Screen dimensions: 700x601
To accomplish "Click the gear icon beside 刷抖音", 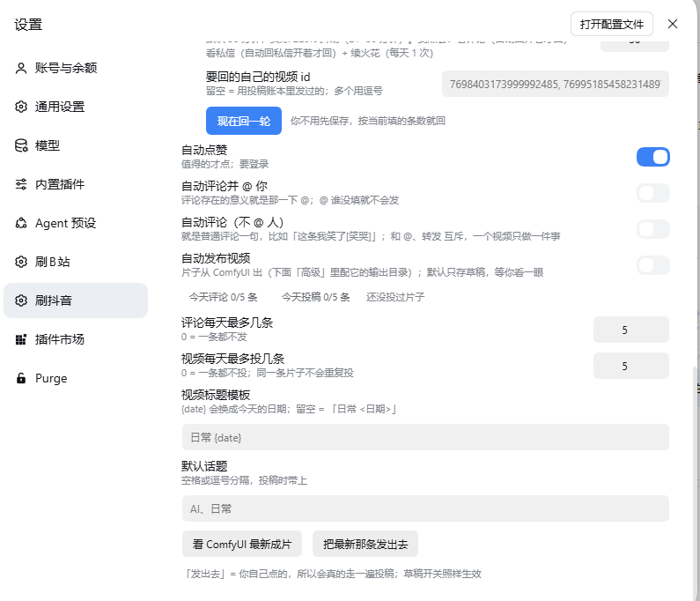I will tap(21, 300).
